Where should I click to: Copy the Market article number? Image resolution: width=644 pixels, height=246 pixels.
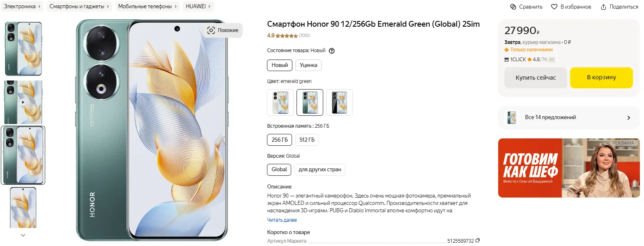[477, 241]
